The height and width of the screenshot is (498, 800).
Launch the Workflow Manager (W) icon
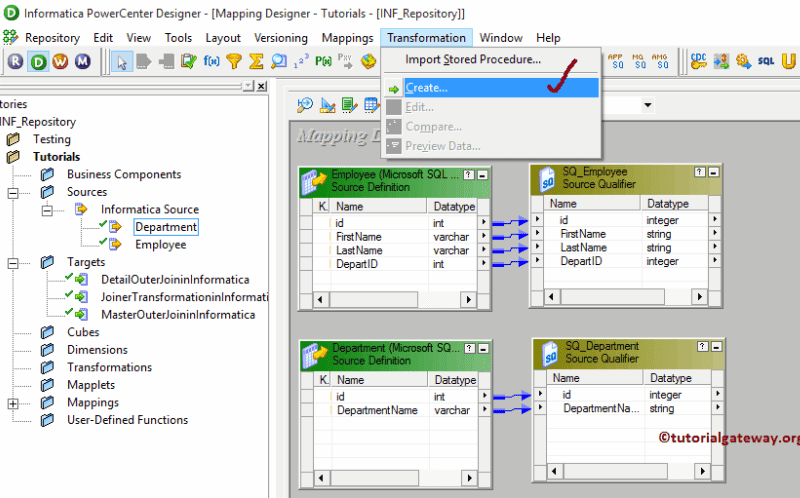(x=60, y=61)
